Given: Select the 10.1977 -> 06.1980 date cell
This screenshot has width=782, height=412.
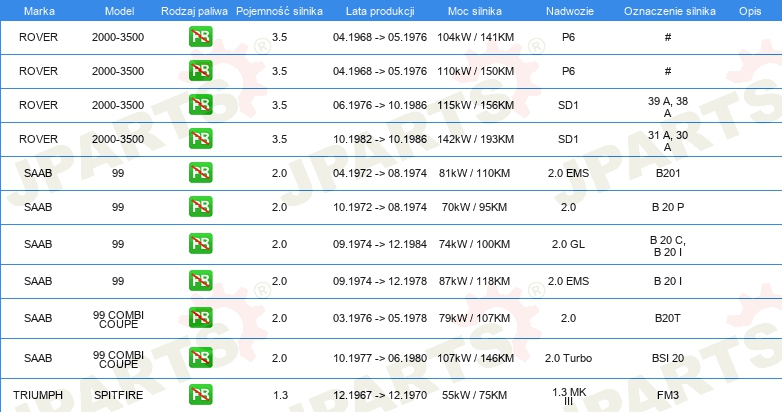Looking at the screenshot, I should [x=380, y=358].
